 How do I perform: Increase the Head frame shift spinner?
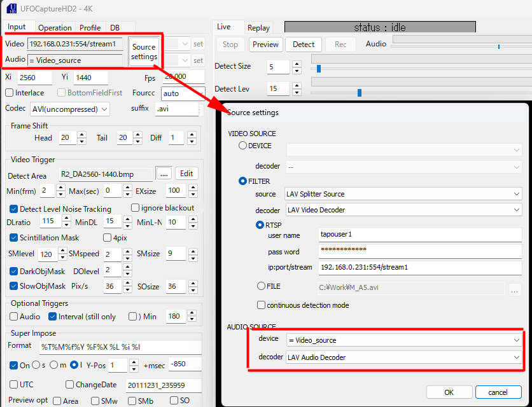click(x=81, y=134)
